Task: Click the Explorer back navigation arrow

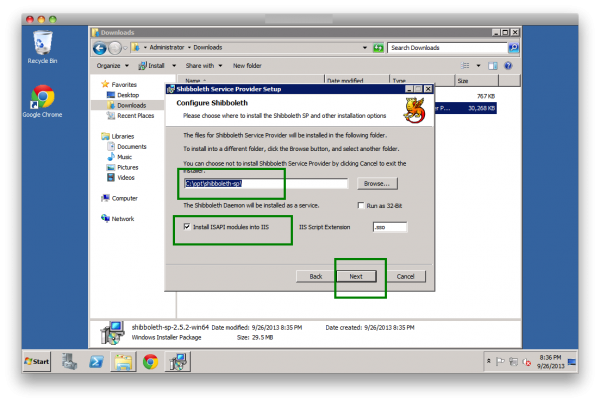Action: coord(101,47)
